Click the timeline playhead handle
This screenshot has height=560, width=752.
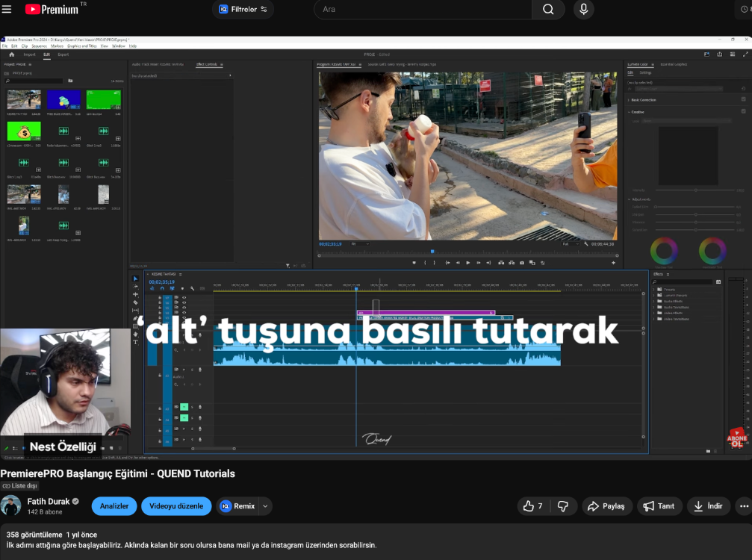tap(356, 289)
